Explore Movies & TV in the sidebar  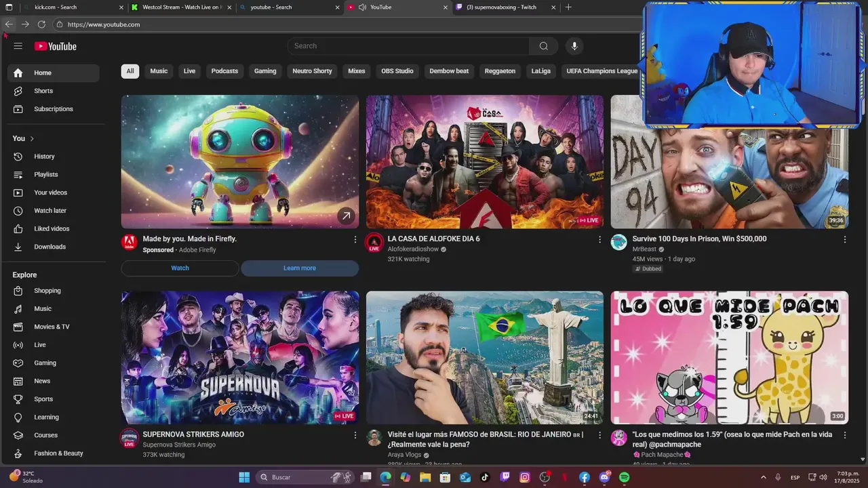point(54,327)
